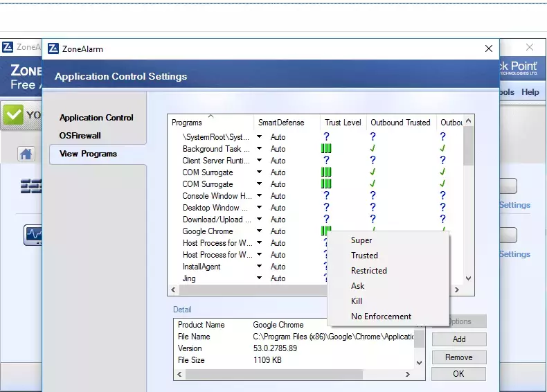Viewport: 547px width, 392px height.
Task: Click the Trust Level column header
Action: [343, 123]
